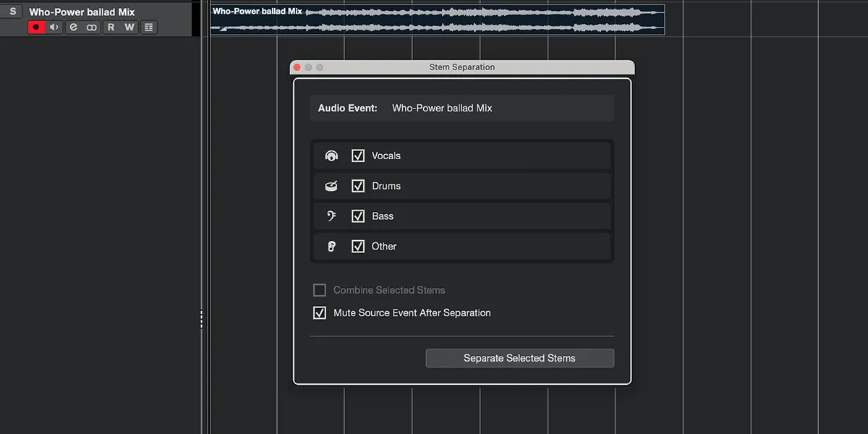Screen dimensions: 868x434
Task: Enable Read automation on the track
Action: [x=110, y=27]
